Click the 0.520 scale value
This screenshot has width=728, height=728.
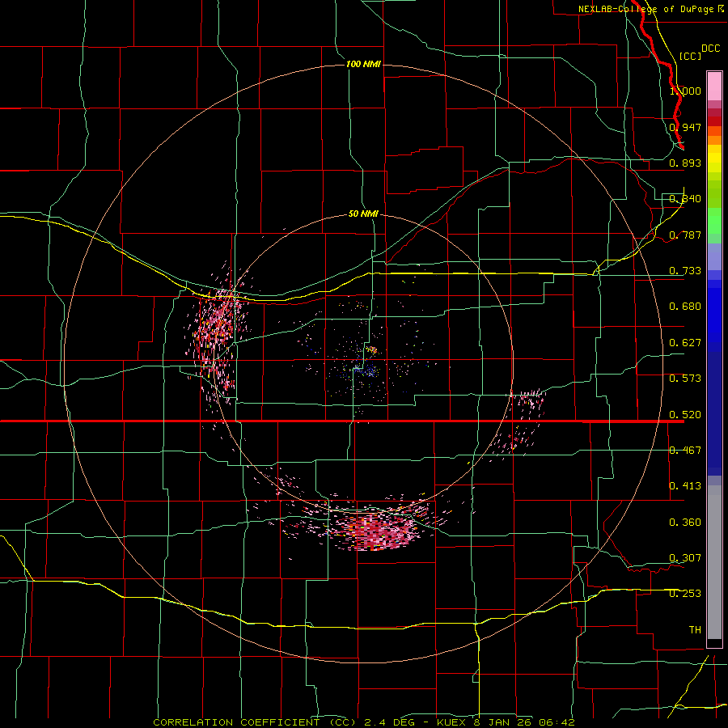tap(685, 414)
